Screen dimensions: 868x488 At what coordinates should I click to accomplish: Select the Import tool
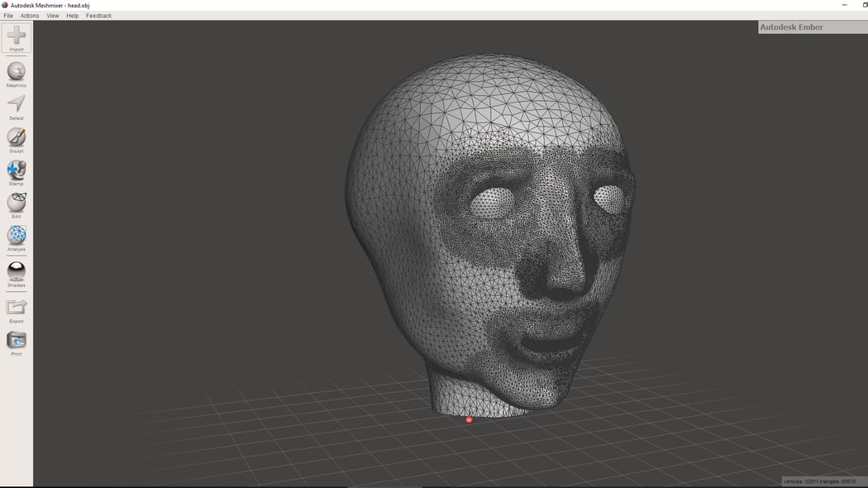coord(16,38)
